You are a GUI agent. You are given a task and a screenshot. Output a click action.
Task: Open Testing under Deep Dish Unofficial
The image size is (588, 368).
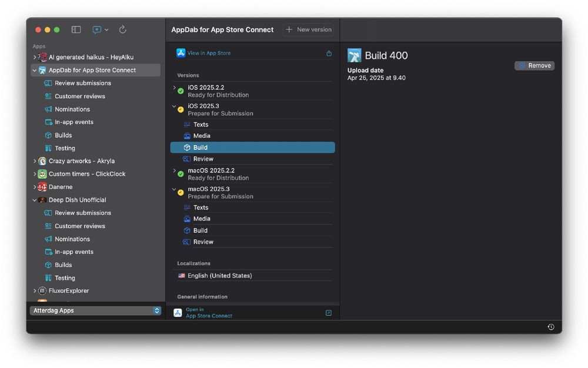(x=65, y=278)
